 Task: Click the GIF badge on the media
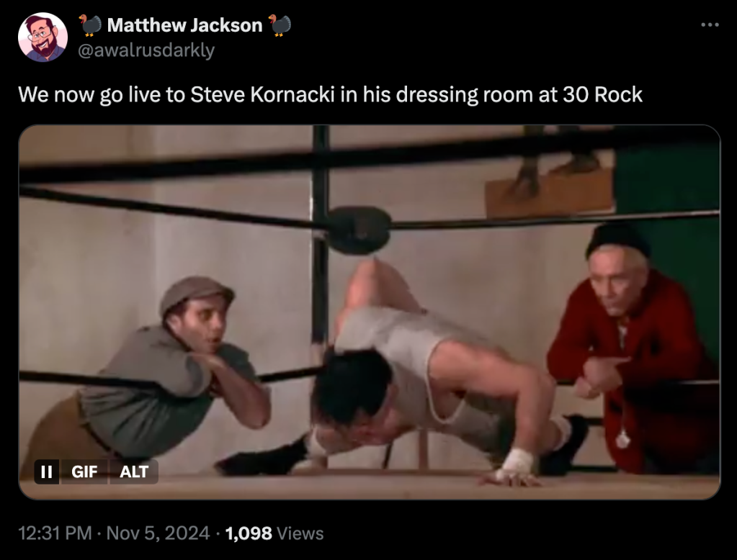[x=84, y=471]
